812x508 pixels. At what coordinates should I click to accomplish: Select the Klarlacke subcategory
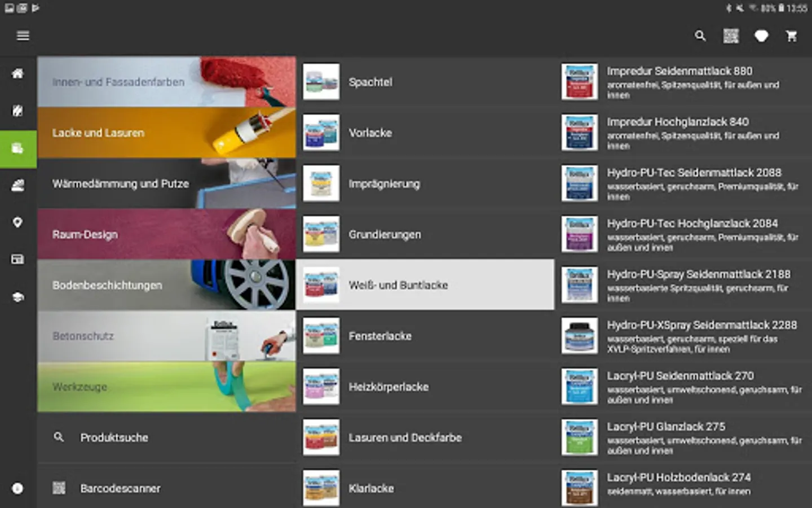coord(425,488)
